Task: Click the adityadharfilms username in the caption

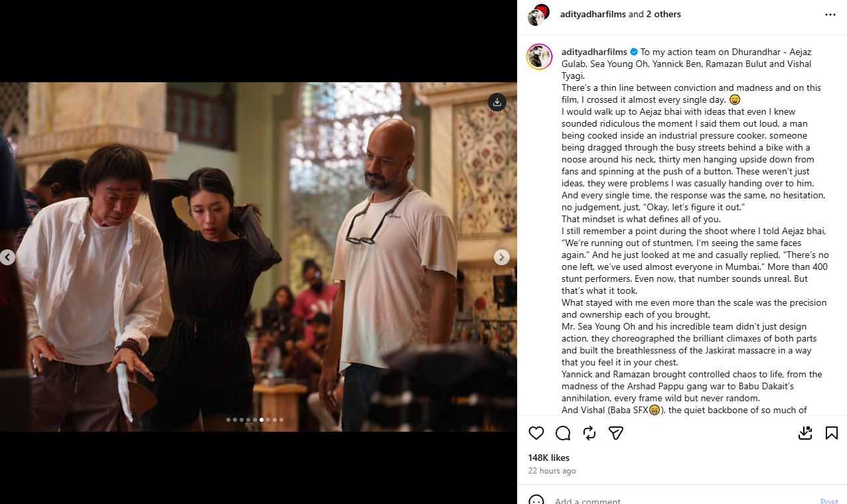Action: [594, 52]
